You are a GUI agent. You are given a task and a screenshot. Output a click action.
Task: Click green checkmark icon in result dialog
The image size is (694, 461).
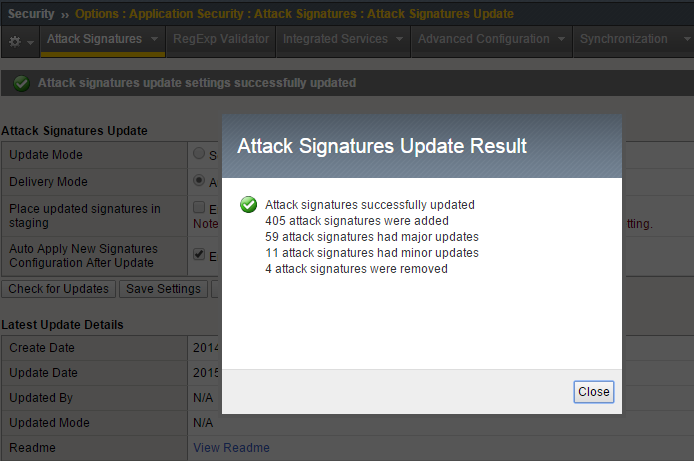pos(249,205)
